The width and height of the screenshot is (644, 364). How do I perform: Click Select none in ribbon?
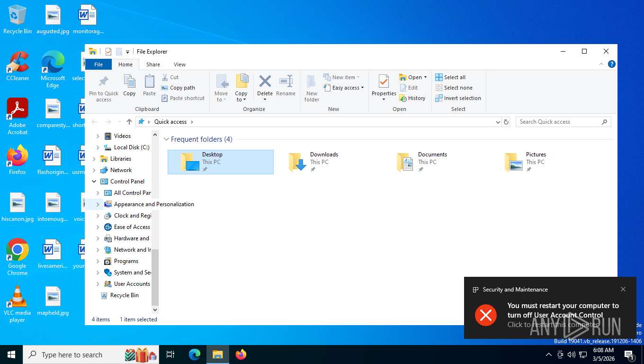pyautogui.click(x=454, y=88)
